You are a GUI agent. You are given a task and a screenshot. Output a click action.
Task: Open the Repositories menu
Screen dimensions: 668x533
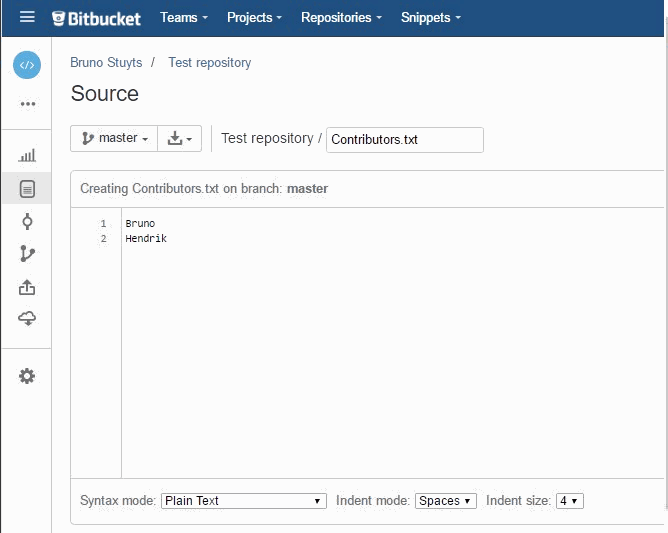341,18
